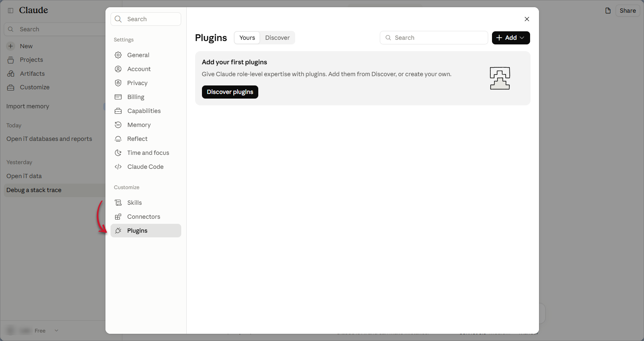
Task: Switch to the Yours plugins tab
Action: (247, 38)
